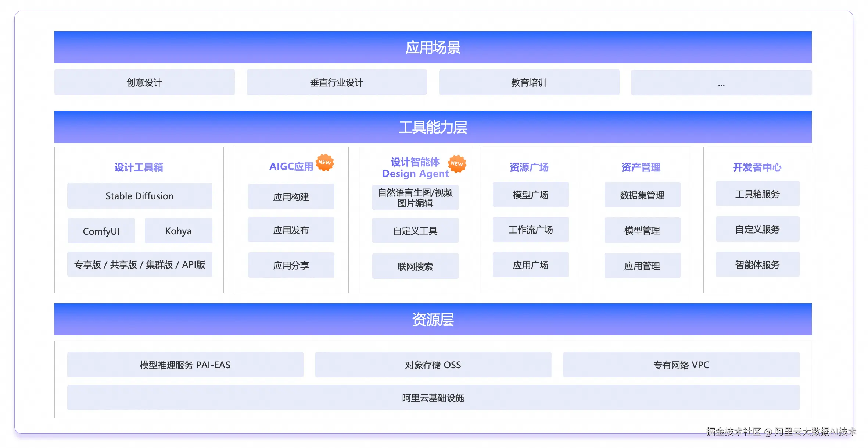Image resolution: width=868 pixels, height=448 pixels.
Task: Click the NEW badge beside AIGC应用
Action: (325, 163)
